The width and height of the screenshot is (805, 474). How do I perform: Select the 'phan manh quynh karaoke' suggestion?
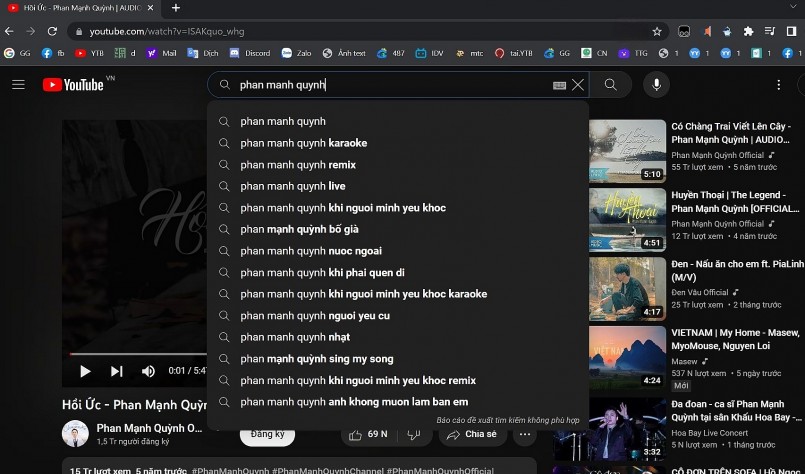point(303,143)
